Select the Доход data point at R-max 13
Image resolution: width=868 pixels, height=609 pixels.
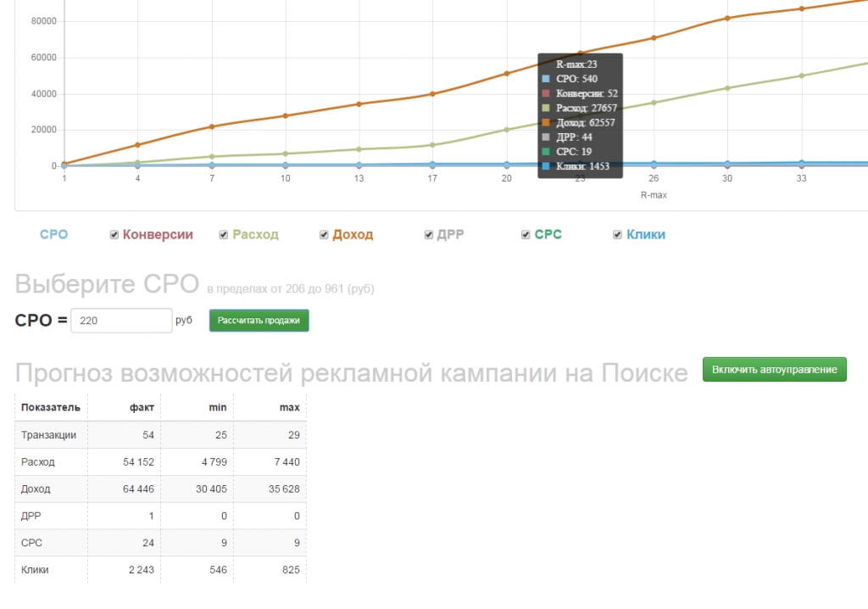click(359, 104)
